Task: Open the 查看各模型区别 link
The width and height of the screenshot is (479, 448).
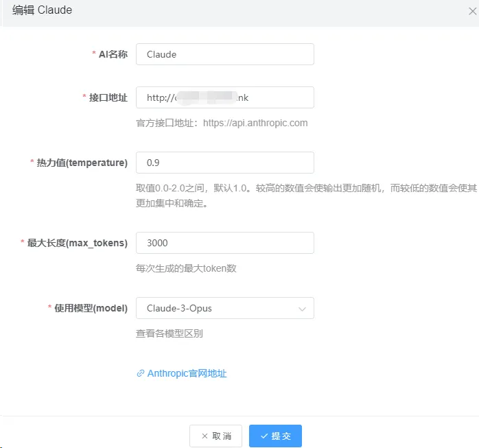Action: [170, 333]
